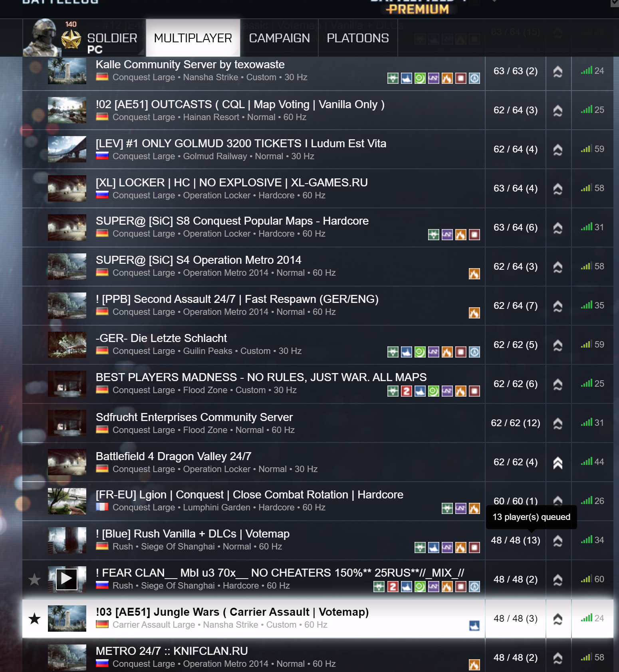This screenshot has height=672, width=619.
Task: Click the blue ship icon on !03 [AE51] Jungle Wars row
Action: (474, 626)
